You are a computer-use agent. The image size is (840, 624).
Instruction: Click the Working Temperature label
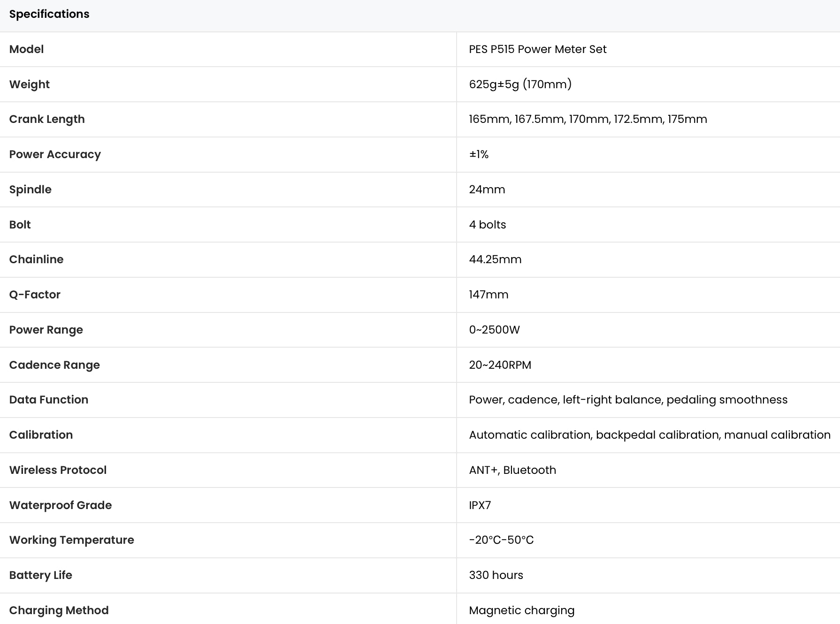click(71, 540)
